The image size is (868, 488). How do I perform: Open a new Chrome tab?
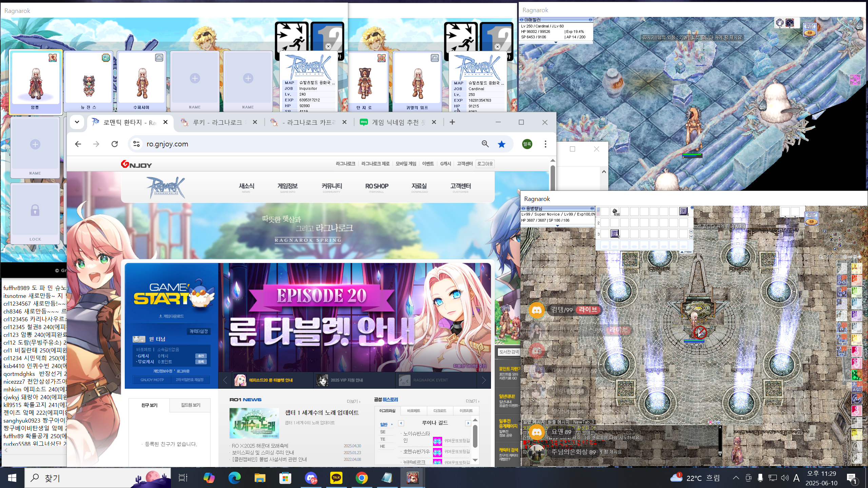452,122
